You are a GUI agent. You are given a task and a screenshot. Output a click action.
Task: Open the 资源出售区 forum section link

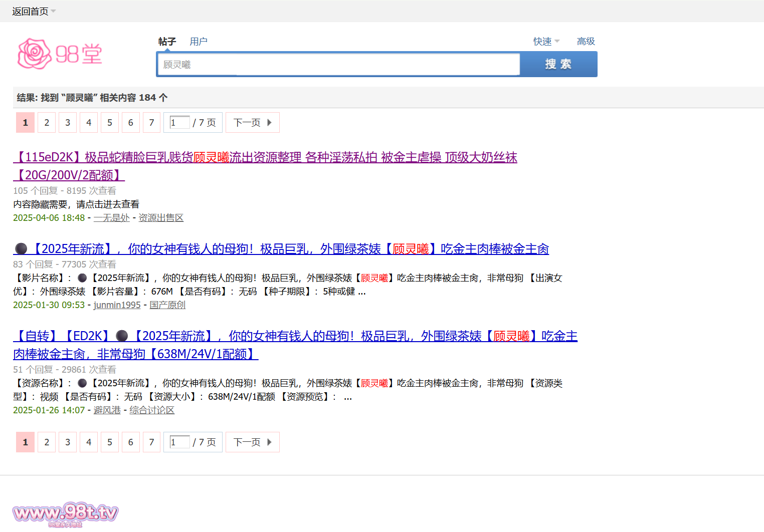161,218
